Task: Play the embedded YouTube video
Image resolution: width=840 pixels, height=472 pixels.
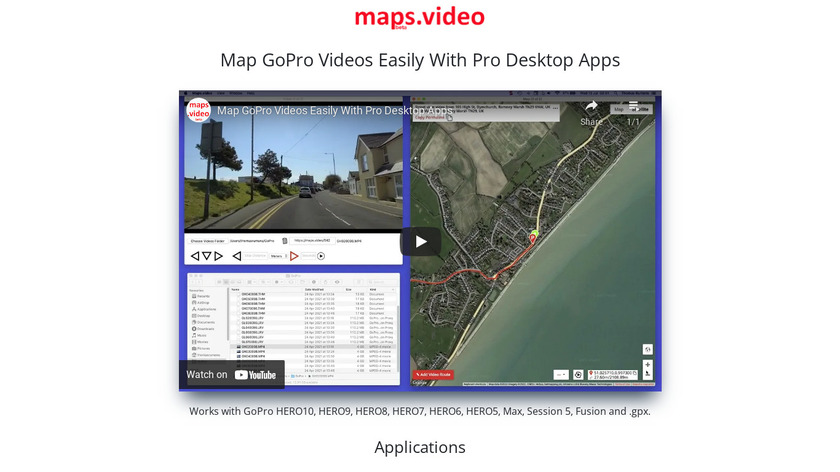Action: click(421, 242)
